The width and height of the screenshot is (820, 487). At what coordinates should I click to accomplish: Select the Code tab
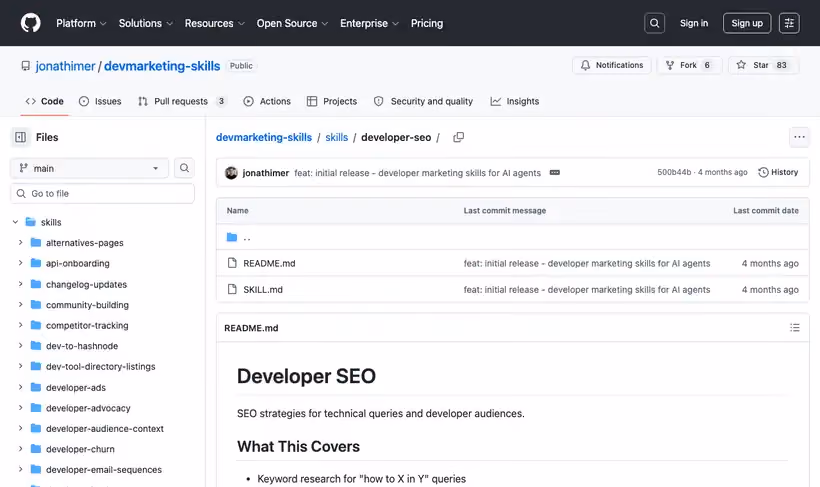(45, 101)
